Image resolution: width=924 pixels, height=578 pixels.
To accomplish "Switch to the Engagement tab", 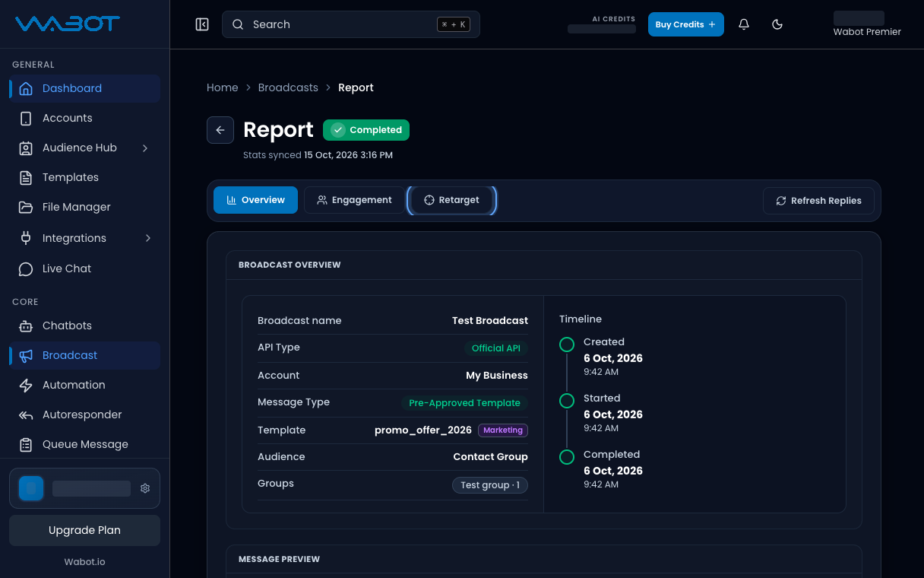I will pos(354,200).
